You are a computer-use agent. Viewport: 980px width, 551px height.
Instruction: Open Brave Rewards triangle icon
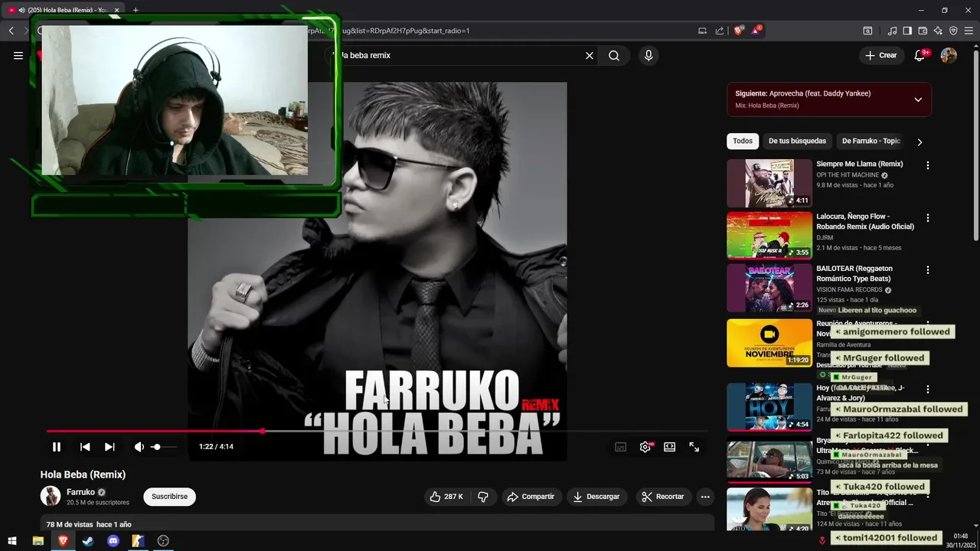pos(756,31)
